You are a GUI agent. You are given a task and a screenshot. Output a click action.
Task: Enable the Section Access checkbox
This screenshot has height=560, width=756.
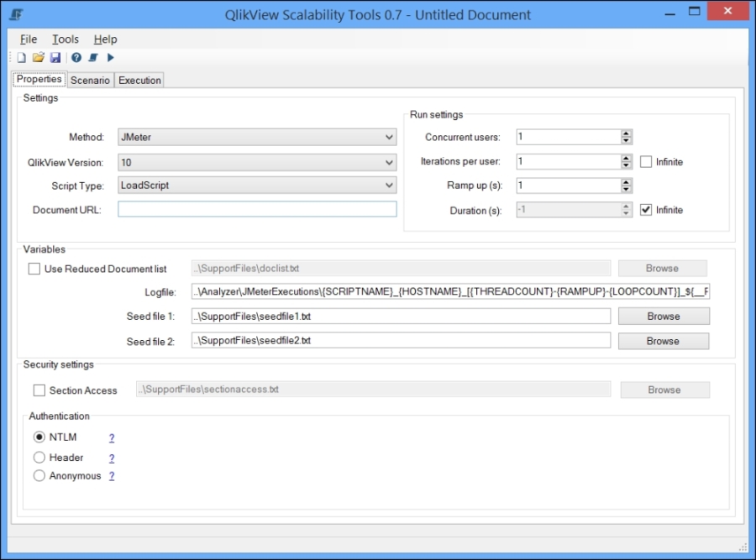click(x=39, y=390)
